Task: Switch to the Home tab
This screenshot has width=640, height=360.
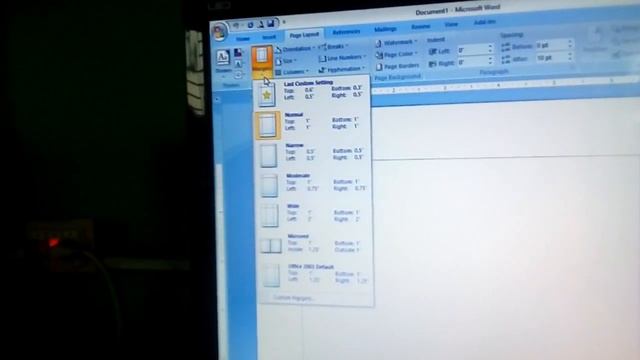Action: [243, 38]
